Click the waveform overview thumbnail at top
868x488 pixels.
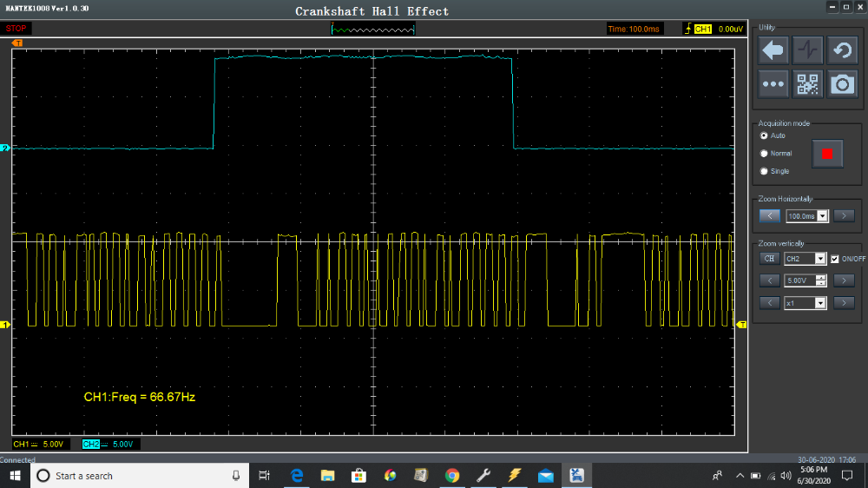[x=373, y=29]
